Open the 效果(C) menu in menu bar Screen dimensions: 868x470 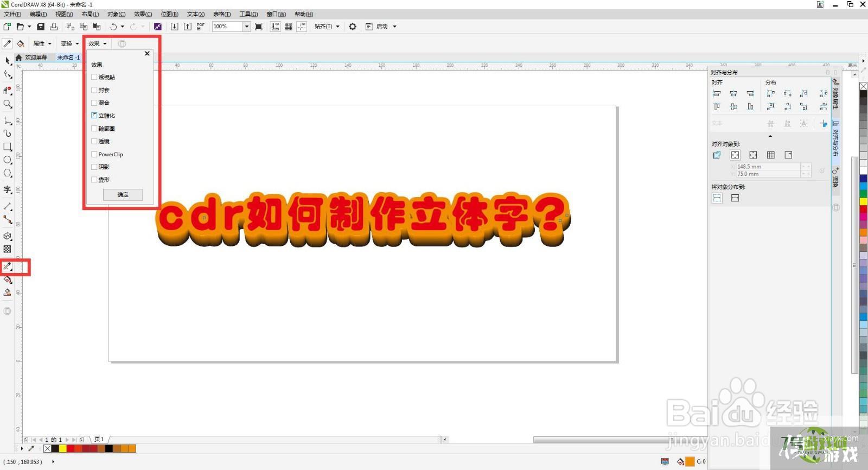coord(143,14)
